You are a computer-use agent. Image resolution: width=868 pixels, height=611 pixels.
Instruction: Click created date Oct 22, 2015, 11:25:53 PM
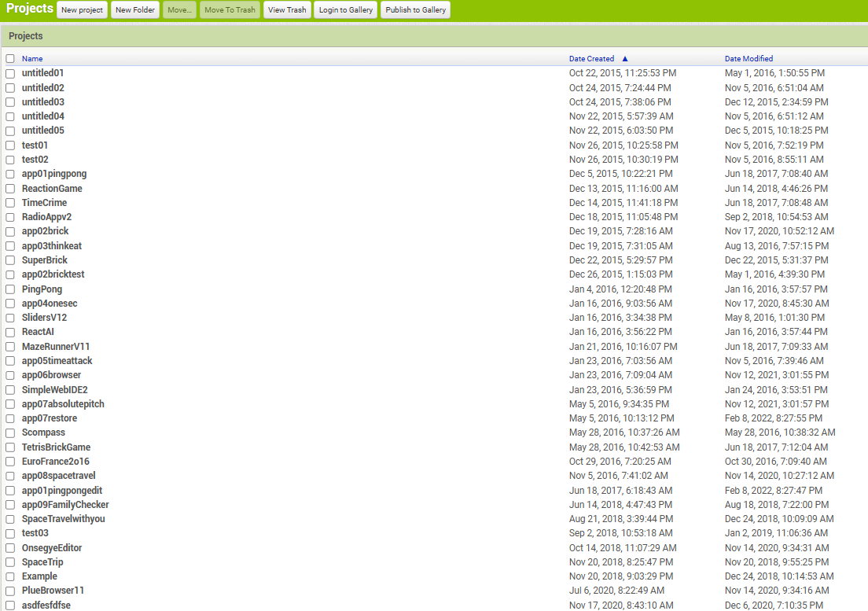click(x=622, y=73)
